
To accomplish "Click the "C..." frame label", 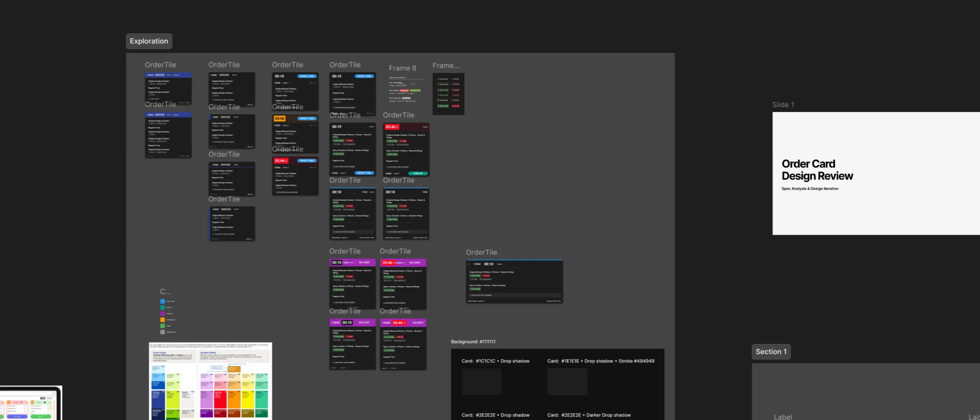I will (165, 292).
